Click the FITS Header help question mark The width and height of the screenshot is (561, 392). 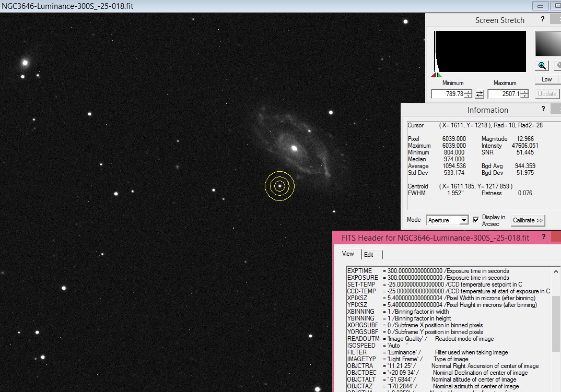coord(544,236)
